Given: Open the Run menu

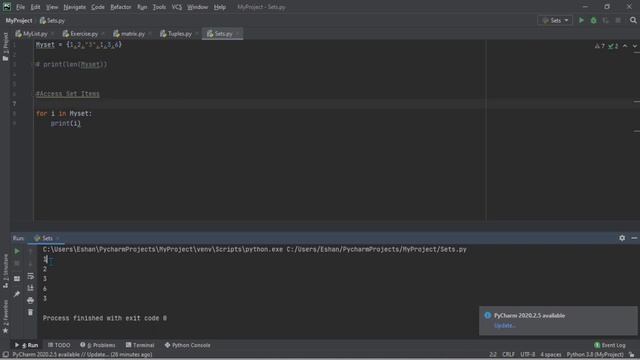Looking at the screenshot, I should [142, 7].
